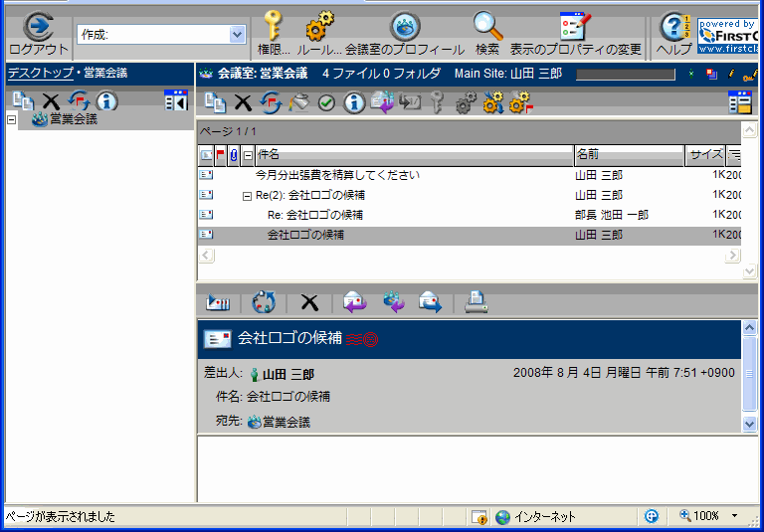The height and width of the screenshot is (532, 764).
Task: Open ヘルプ help icon
Action: coord(673,27)
